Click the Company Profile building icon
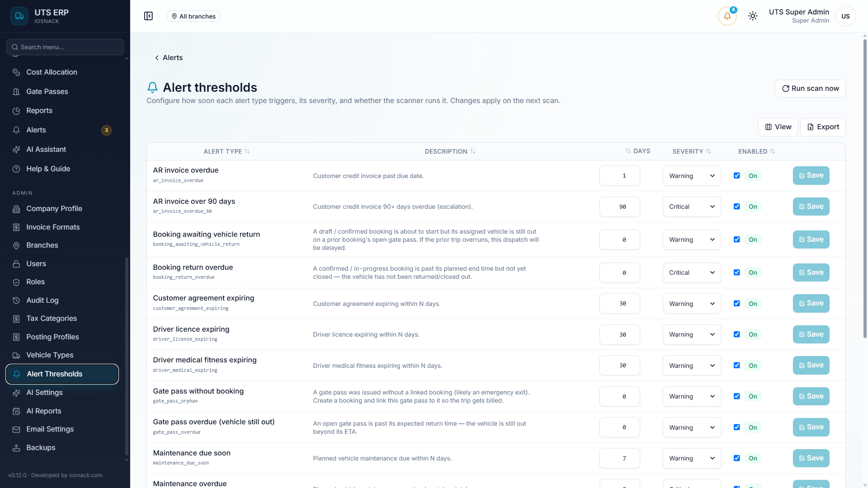Image resolution: width=868 pixels, height=488 pixels. (x=16, y=209)
